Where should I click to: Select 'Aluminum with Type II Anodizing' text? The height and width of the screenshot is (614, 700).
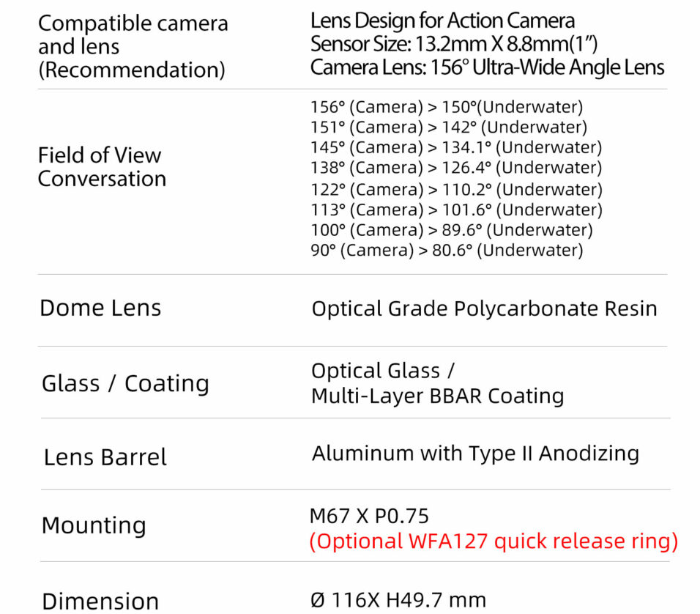click(475, 454)
